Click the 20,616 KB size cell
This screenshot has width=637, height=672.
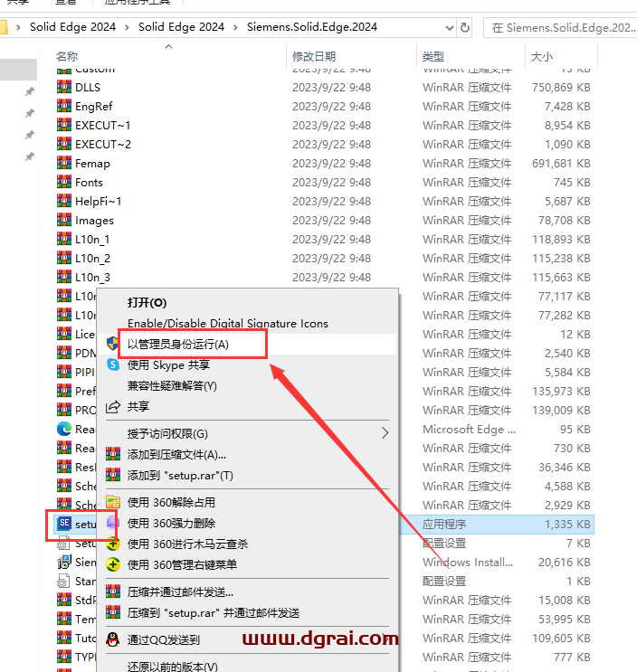click(565, 562)
